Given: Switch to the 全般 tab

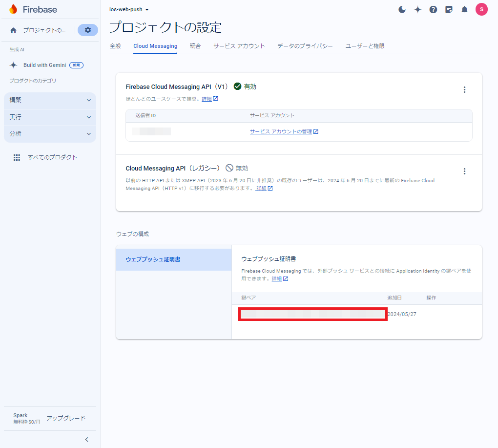Looking at the screenshot, I should [115, 45].
